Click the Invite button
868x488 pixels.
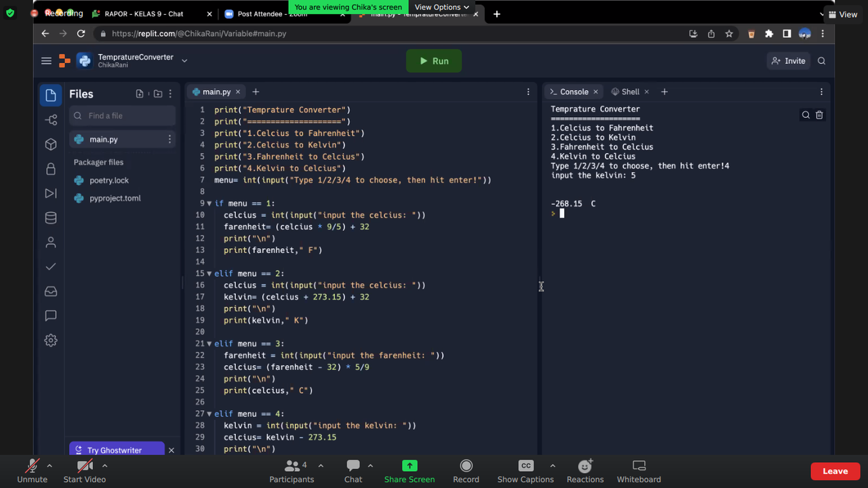coord(788,61)
